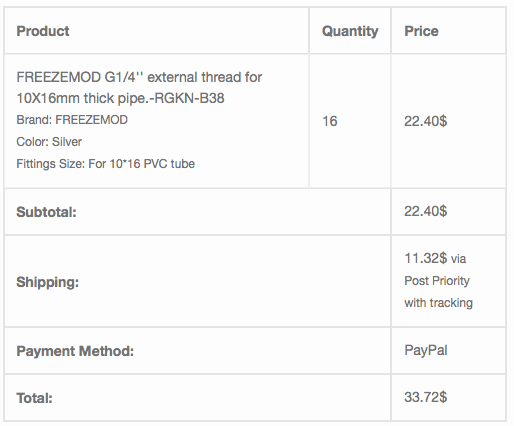Click the Fittings Size: For 10*16 PVC tube line

point(105,164)
